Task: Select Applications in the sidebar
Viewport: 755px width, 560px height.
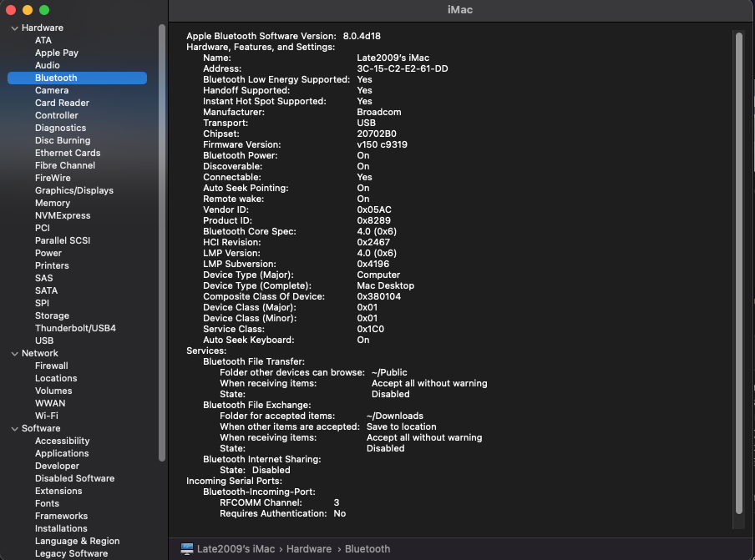Action: [x=62, y=453]
